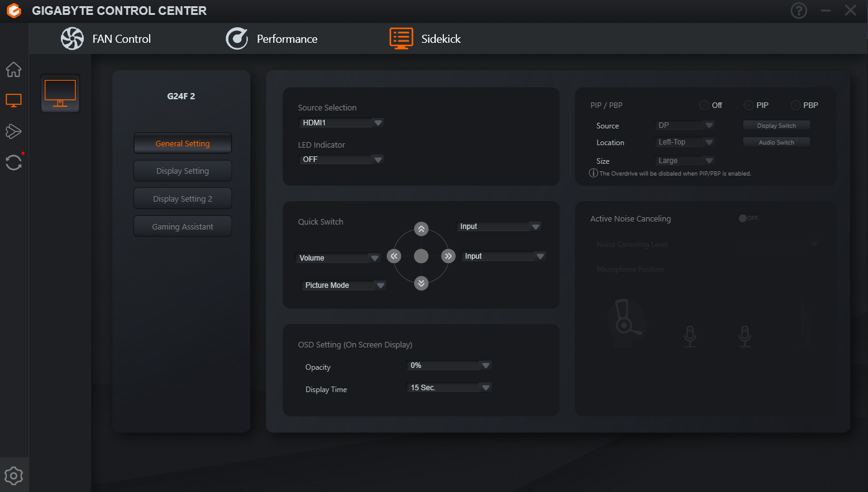This screenshot has width=868, height=492.
Task: Open the PIP Size Large dropdown
Action: (685, 161)
